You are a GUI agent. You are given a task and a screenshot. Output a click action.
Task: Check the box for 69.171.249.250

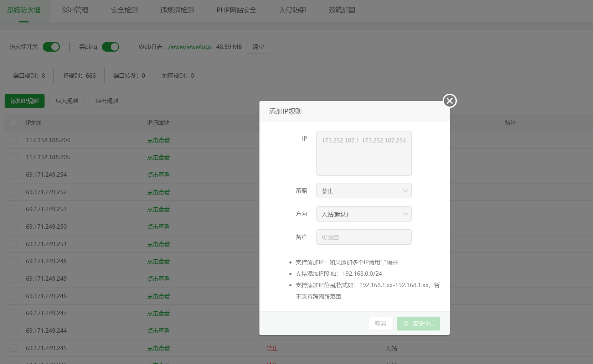point(14,227)
